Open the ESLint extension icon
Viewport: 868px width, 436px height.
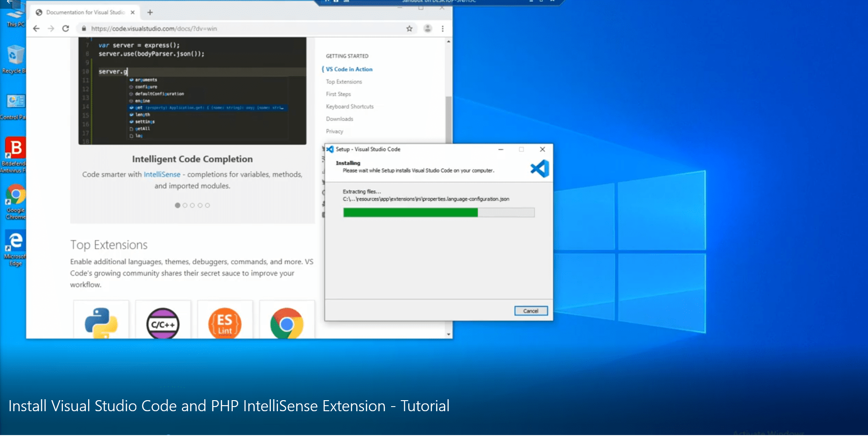[225, 322]
